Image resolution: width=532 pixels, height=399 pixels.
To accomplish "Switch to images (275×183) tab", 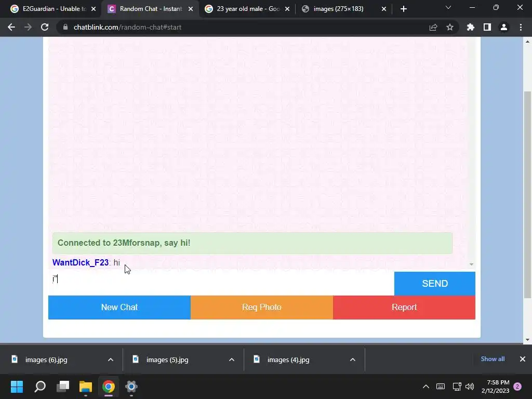I will click(343, 9).
